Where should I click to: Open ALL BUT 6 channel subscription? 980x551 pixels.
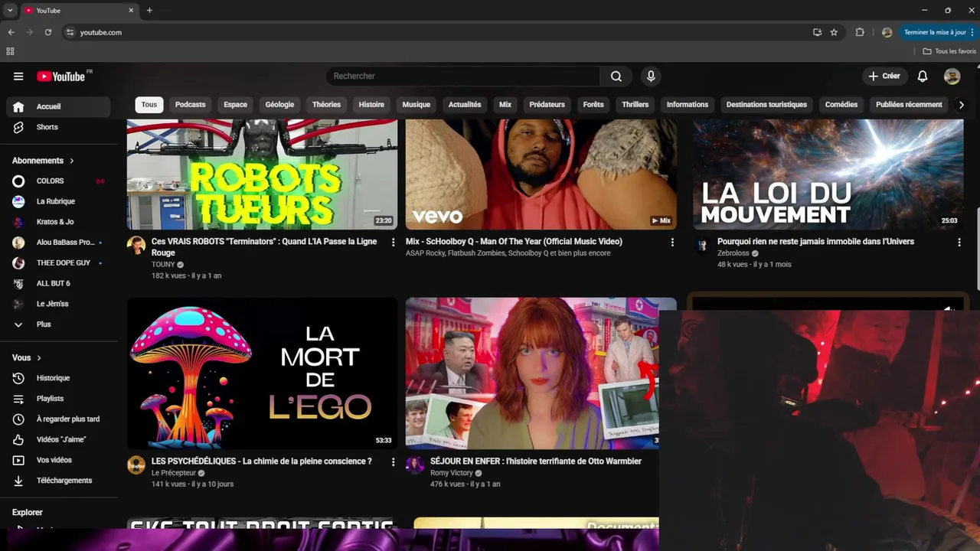57,283
